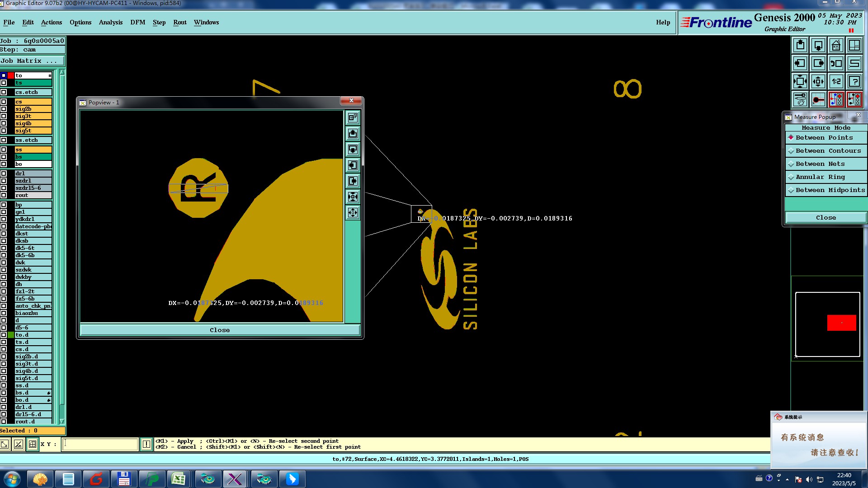Click the Popview link-view top icon
868x488 pixels.
pos(353,117)
